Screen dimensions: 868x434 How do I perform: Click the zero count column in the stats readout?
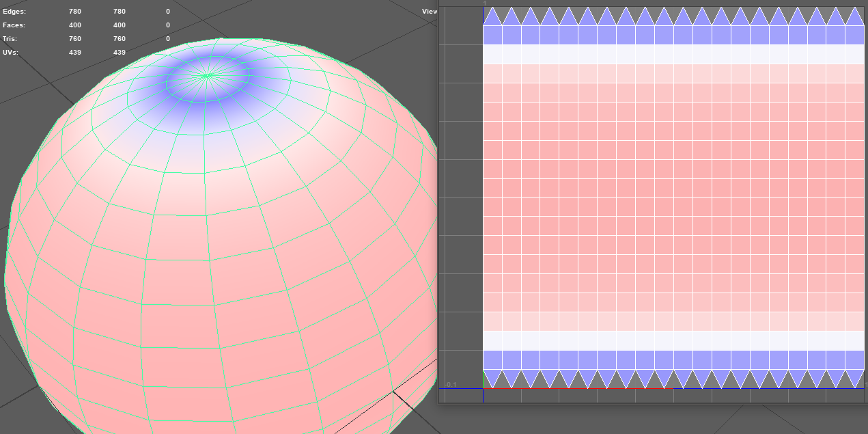pyautogui.click(x=167, y=11)
